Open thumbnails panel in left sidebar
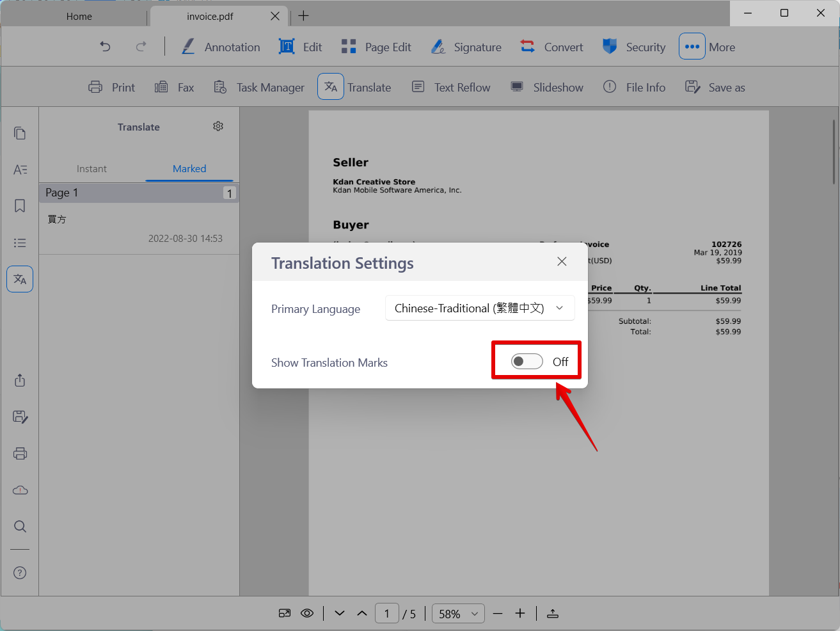The width and height of the screenshot is (840, 631). [x=20, y=133]
